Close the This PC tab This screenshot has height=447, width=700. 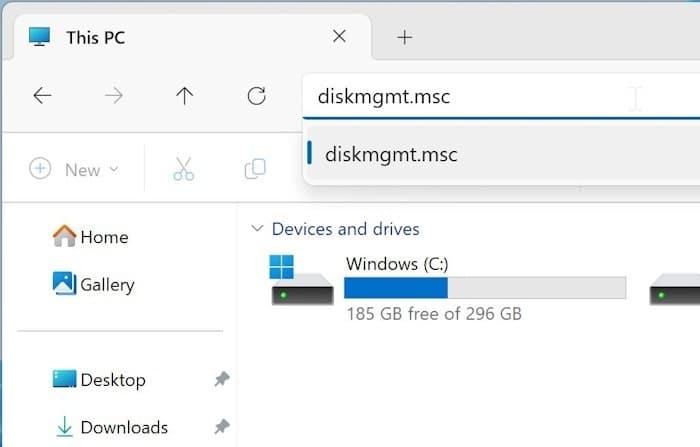(339, 37)
